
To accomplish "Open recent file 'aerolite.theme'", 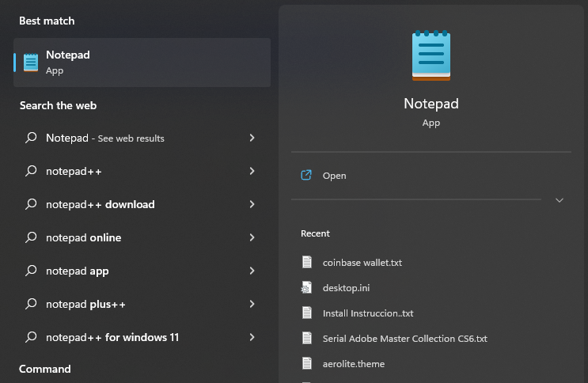I will click(x=354, y=364).
